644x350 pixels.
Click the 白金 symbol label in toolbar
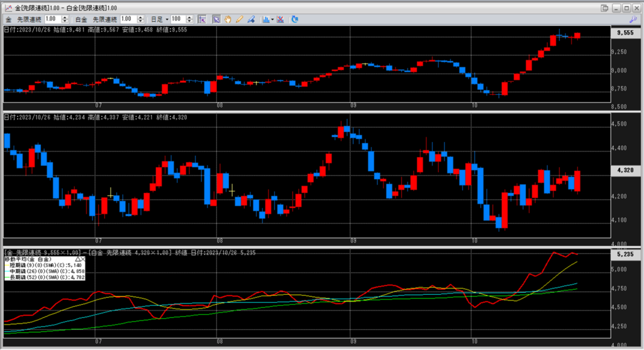[83, 19]
